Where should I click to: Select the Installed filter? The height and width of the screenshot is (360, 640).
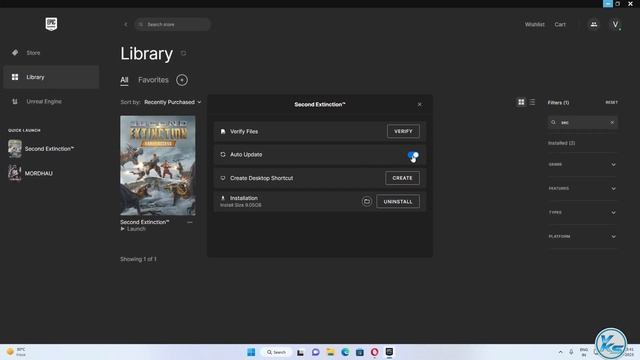point(562,143)
